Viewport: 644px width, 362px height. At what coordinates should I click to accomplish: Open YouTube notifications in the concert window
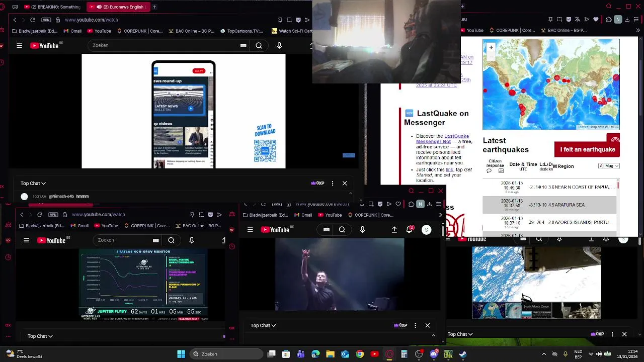pos(410,230)
